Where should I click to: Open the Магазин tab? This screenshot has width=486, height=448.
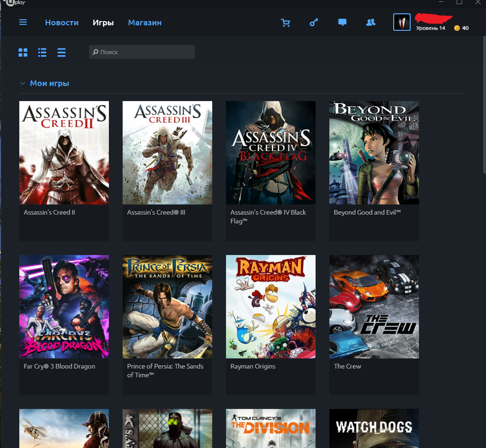point(145,23)
